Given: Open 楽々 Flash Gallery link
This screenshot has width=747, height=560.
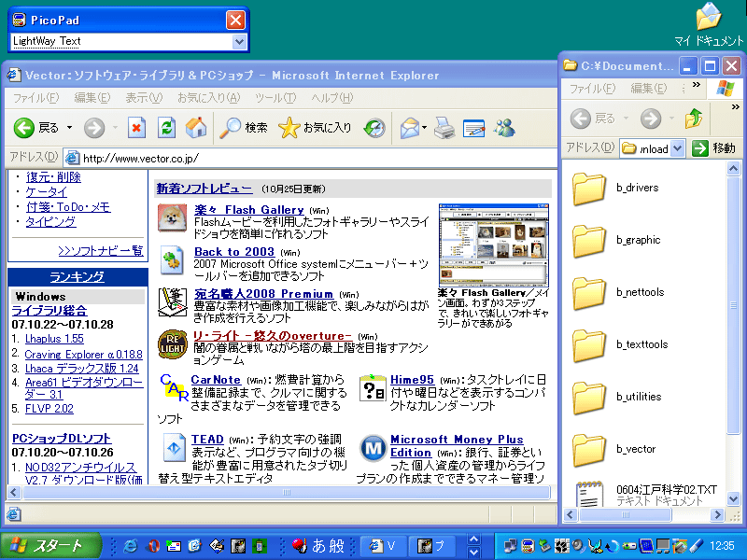Looking at the screenshot, I should (248, 210).
